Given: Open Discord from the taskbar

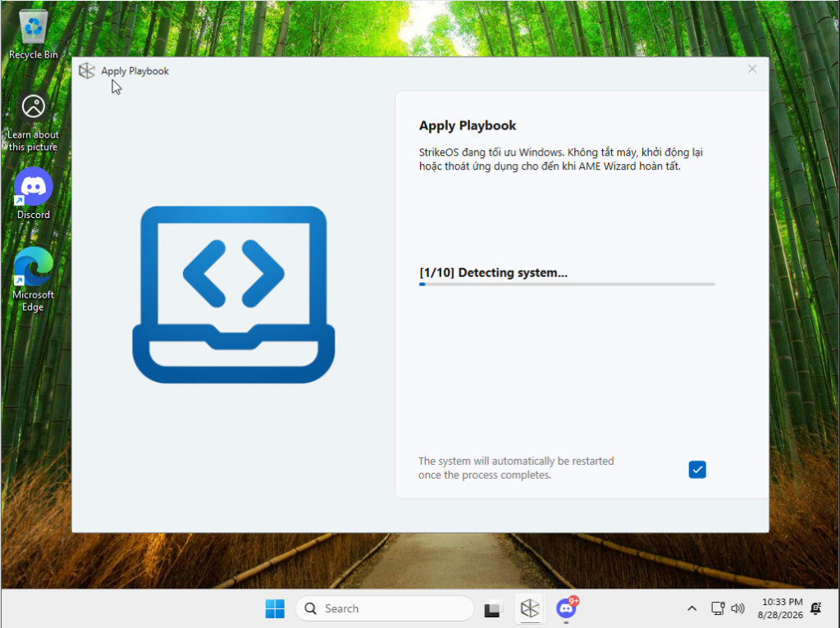Looking at the screenshot, I should coord(566,608).
